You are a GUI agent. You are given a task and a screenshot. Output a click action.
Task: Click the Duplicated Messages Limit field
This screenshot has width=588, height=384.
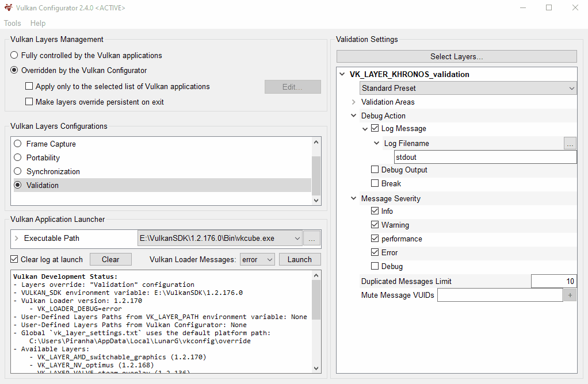pos(553,281)
